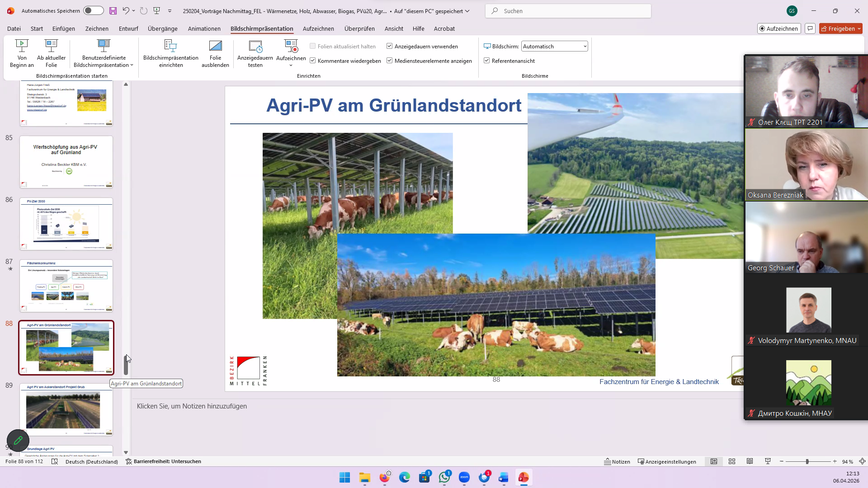Image resolution: width=868 pixels, height=488 pixels.
Task: Click Anzeigedauern testen icon
Action: 255,46
